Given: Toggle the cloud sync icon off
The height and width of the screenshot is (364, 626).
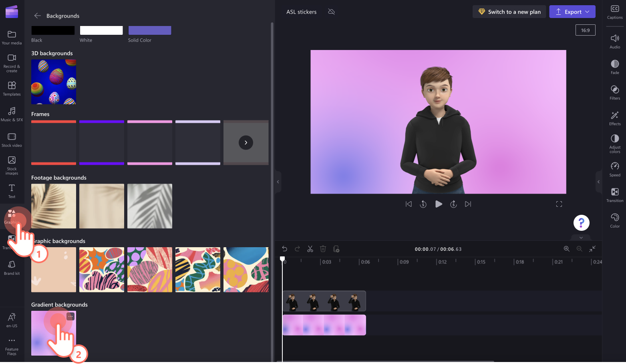Looking at the screenshot, I should tap(331, 12).
